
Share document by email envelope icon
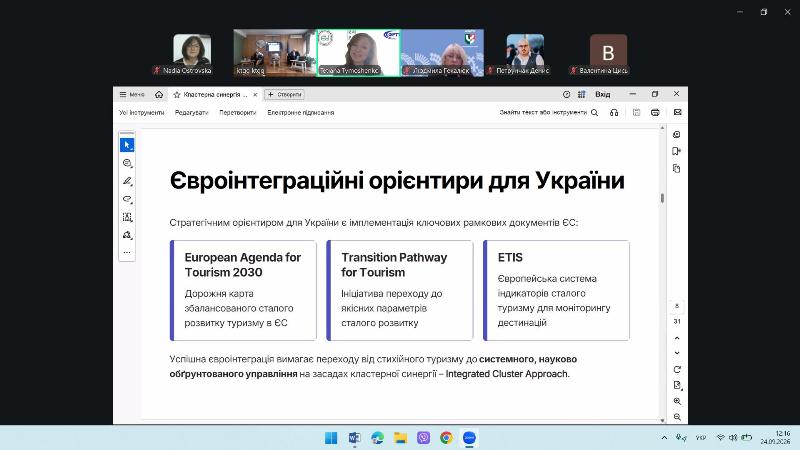[678, 112]
